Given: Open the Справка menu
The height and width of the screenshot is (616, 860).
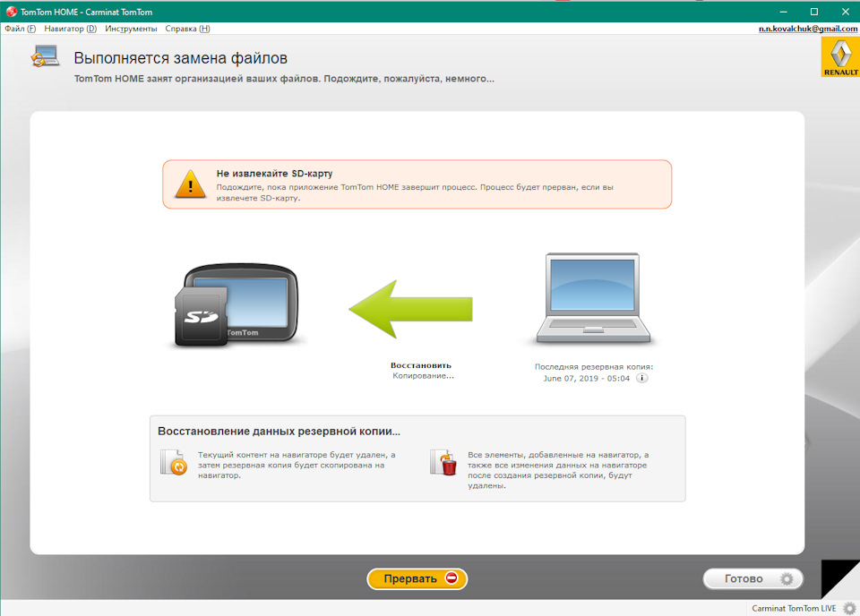Looking at the screenshot, I should pyautogui.click(x=187, y=29).
